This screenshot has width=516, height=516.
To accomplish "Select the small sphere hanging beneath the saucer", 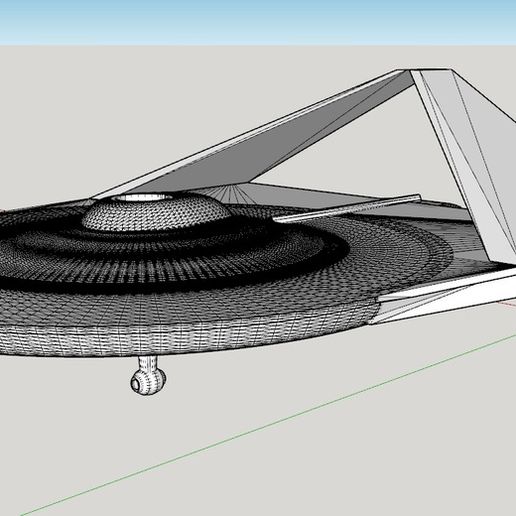I will click(148, 381).
